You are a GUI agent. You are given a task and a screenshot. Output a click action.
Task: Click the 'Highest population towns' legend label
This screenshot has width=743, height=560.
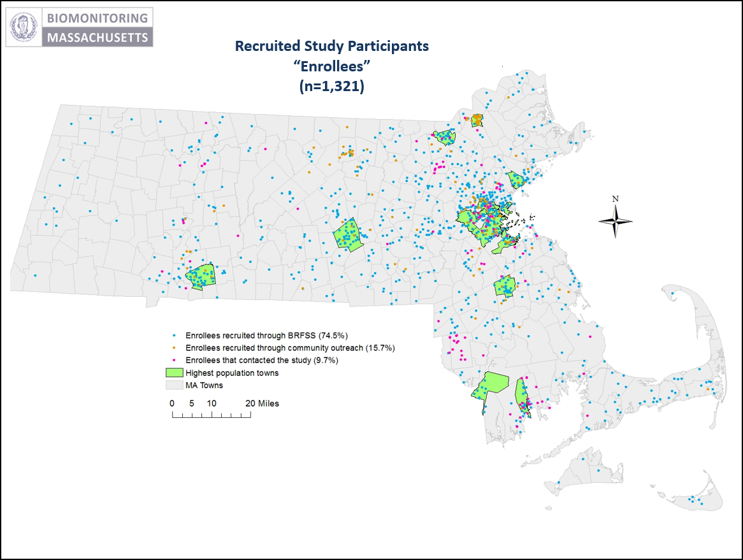pyautogui.click(x=232, y=373)
